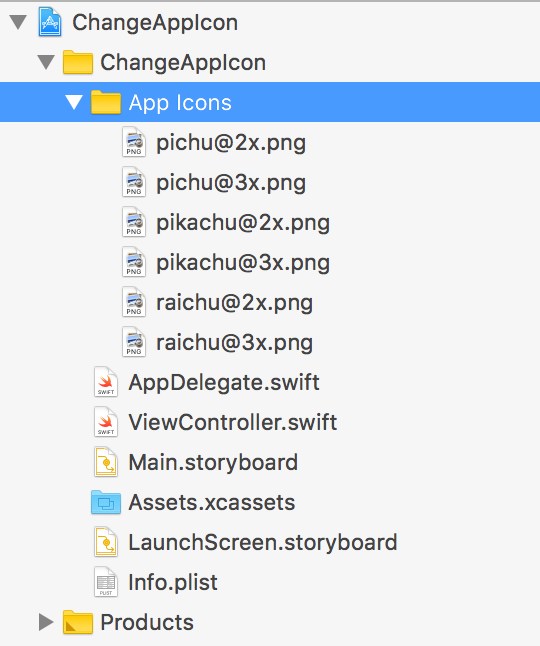Image resolution: width=540 pixels, height=646 pixels.
Task: Collapse the ChangeAppIcon project root triangle
Action: [19, 22]
